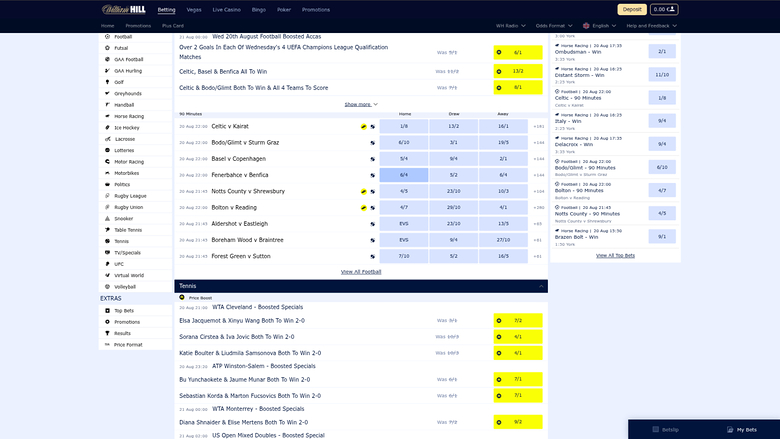780x439 pixels.
Task: Open the Greyhounds icon in sidebar
Action: coord(107,93)
